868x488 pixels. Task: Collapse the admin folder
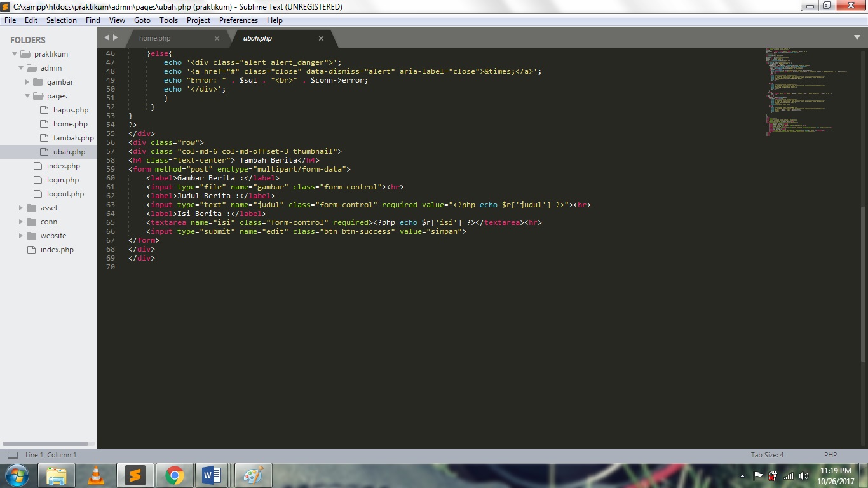pyautogui.click(x=21, y=68)
